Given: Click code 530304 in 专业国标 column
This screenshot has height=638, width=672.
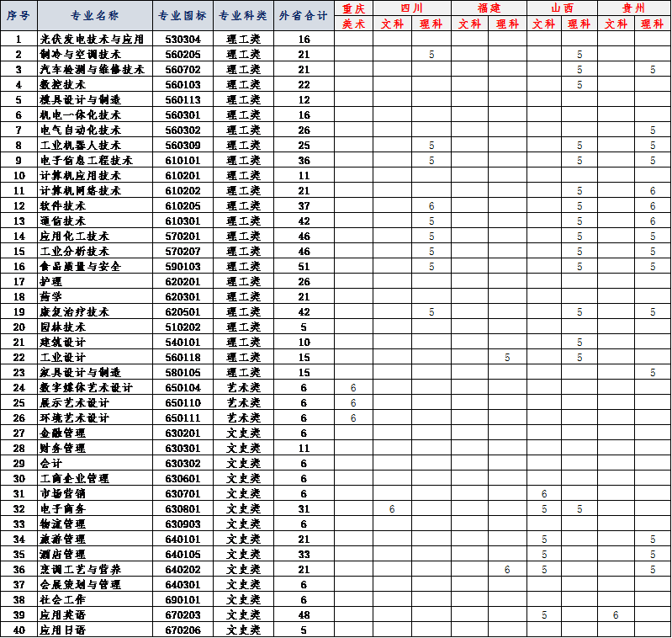Looking at the screenshot, I should pyautogui.click(x=183, y=40).
